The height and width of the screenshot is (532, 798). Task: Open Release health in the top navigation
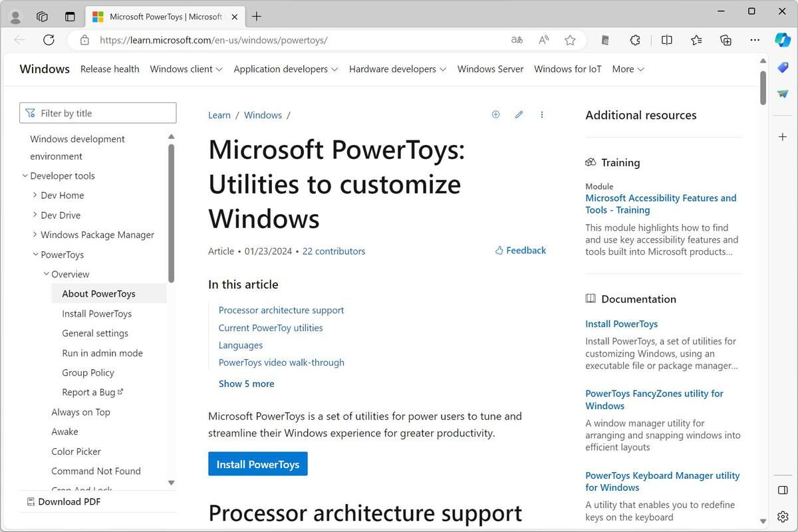tap(110, 69)
